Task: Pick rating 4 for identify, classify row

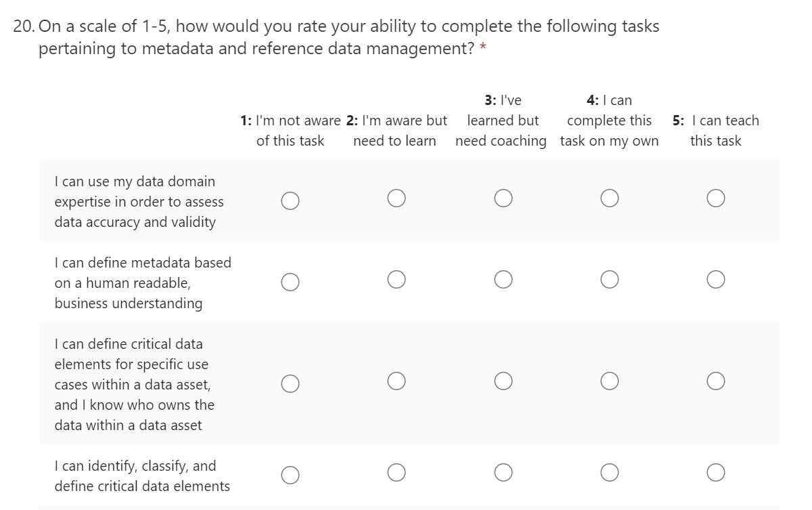Action: coord(609,472)
